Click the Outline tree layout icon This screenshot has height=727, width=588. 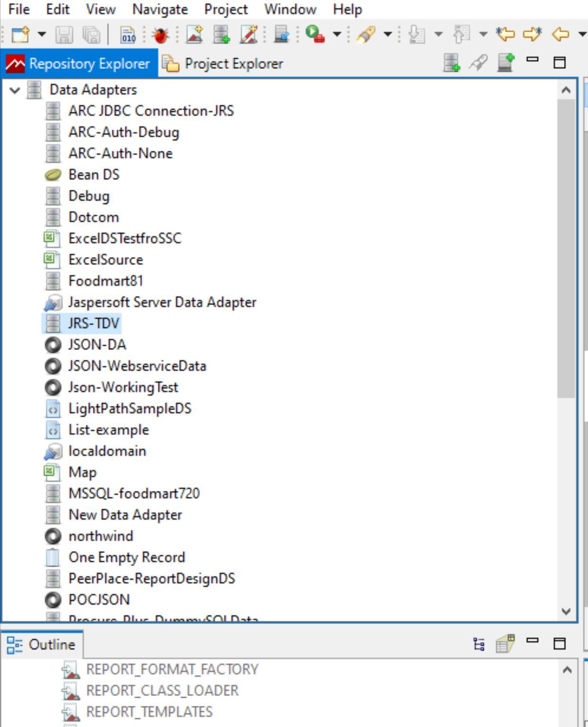479,644
